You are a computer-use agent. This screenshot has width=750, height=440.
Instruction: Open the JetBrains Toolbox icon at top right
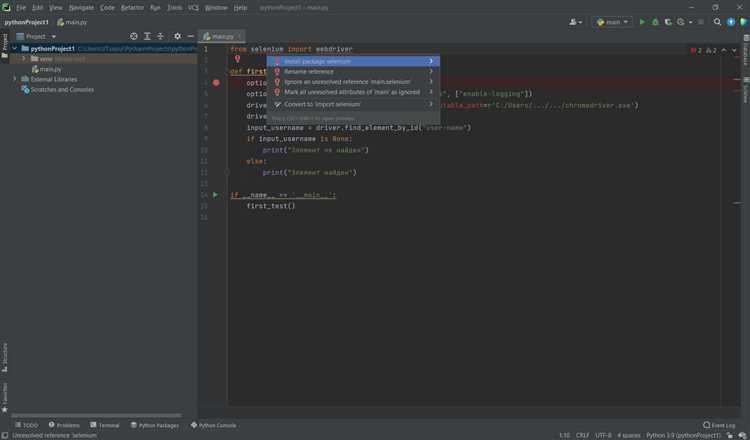(743, 22)
